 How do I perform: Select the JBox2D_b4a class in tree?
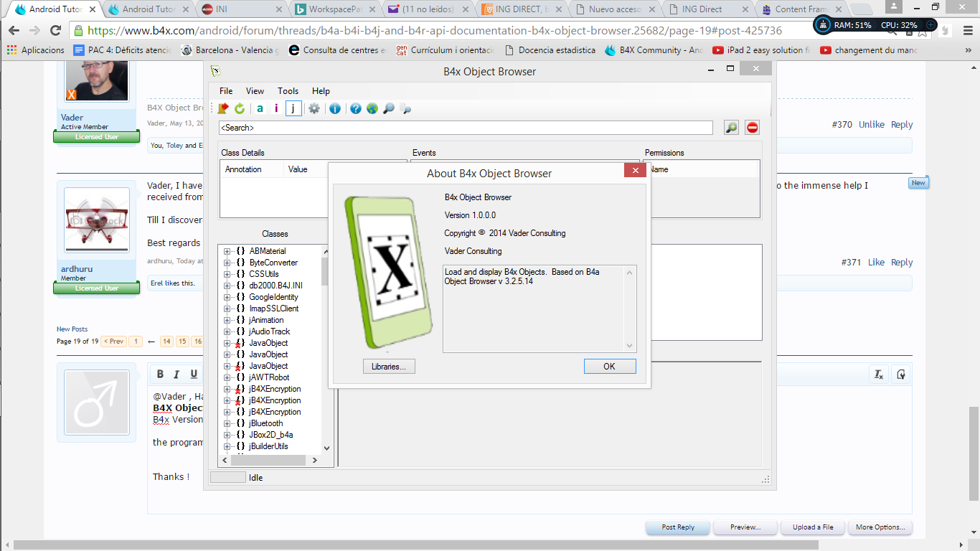click(270, 435)
